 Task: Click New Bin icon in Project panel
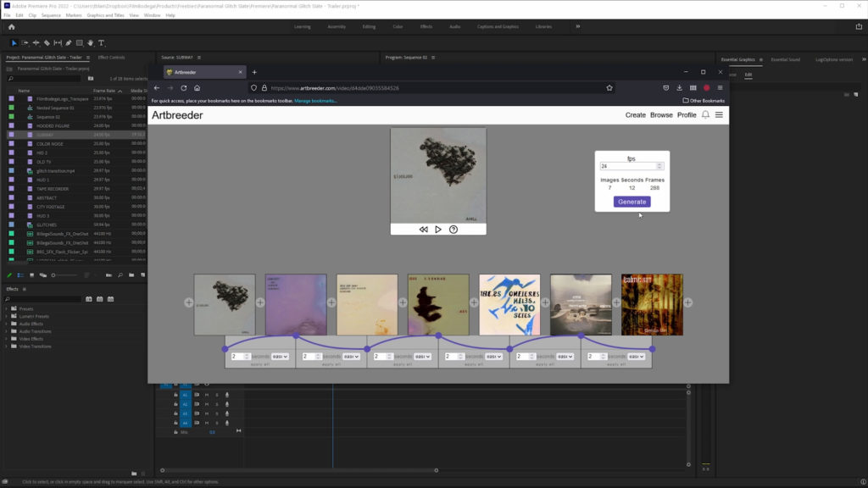131,275
